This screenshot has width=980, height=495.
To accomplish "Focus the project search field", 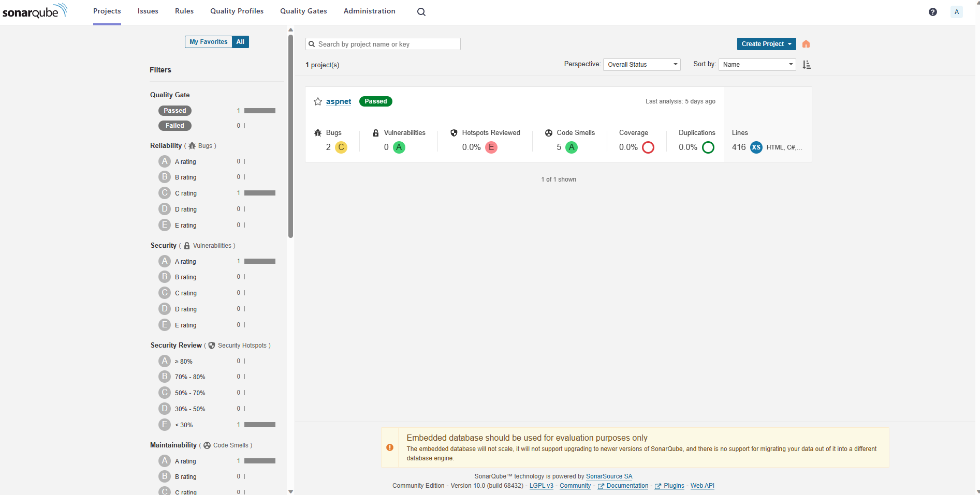I will [x=383, y=44].
